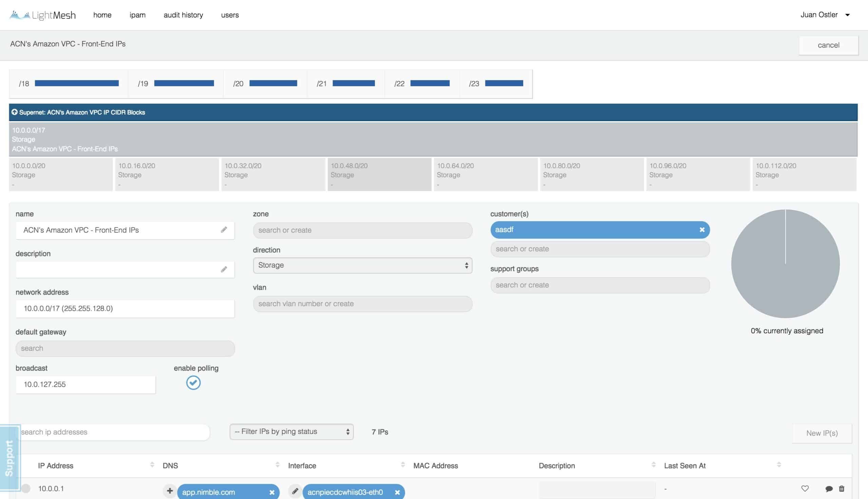Sort by the IP Address column arrows
Image resolution: width=868 pixels, height=499 pixels.
pos(152,465)
